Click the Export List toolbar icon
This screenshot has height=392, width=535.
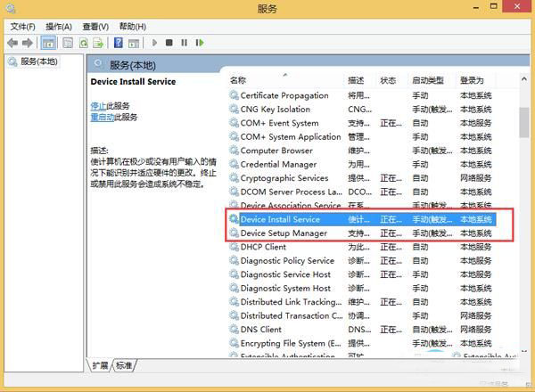98,43
